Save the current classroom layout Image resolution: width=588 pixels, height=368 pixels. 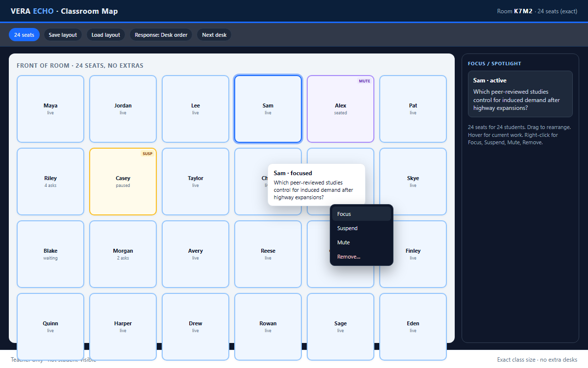coord(63,35)
